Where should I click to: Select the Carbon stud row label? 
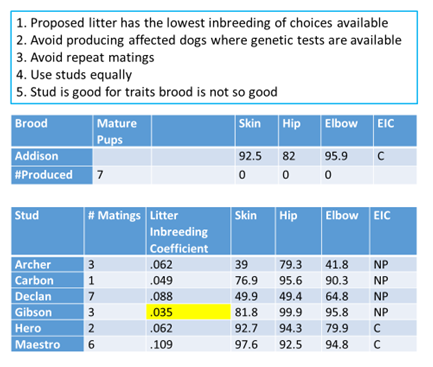[47, 280]
